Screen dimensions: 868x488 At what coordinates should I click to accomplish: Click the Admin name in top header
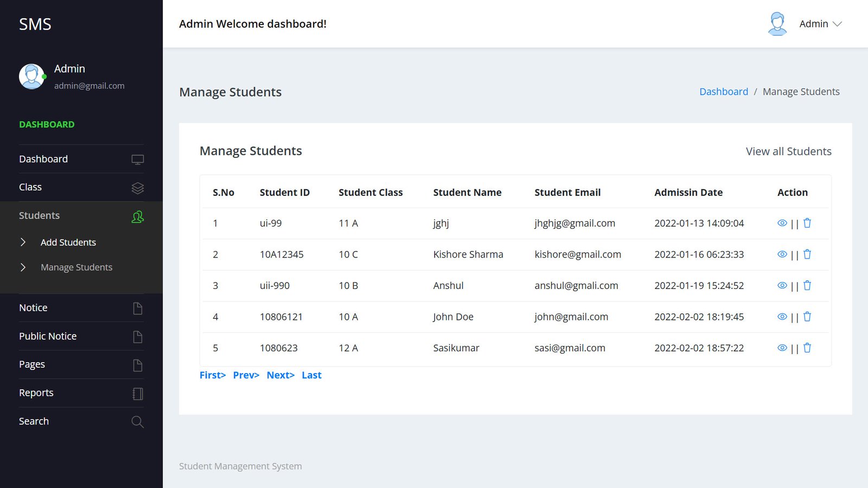(814, 24)
